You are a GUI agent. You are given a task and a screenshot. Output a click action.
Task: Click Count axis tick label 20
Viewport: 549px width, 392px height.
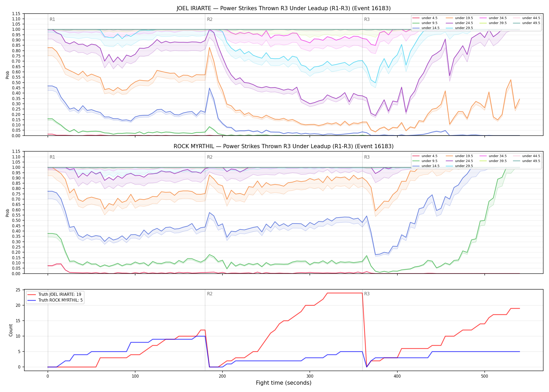click(18, 305)
